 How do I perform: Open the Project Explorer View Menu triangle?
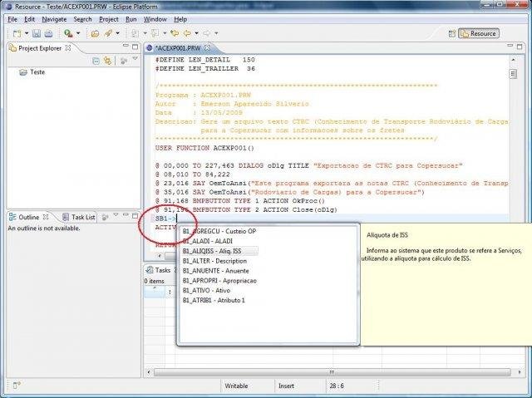[x=135, y=59]
